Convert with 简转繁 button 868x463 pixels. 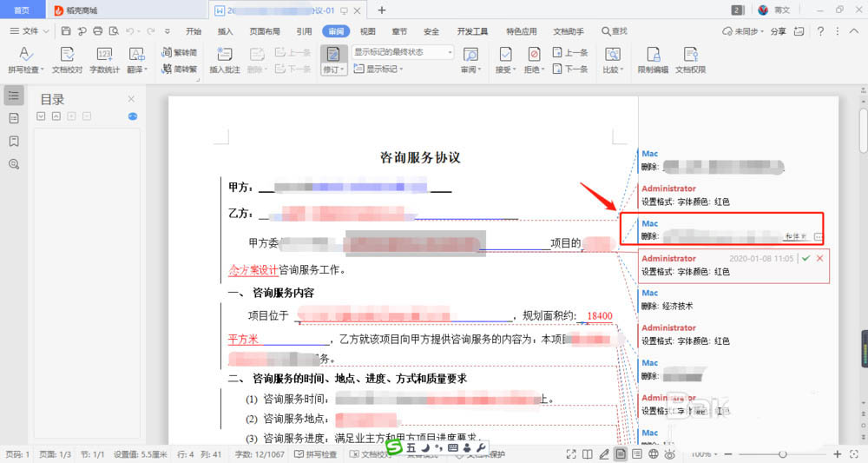(x=179, y=69)
